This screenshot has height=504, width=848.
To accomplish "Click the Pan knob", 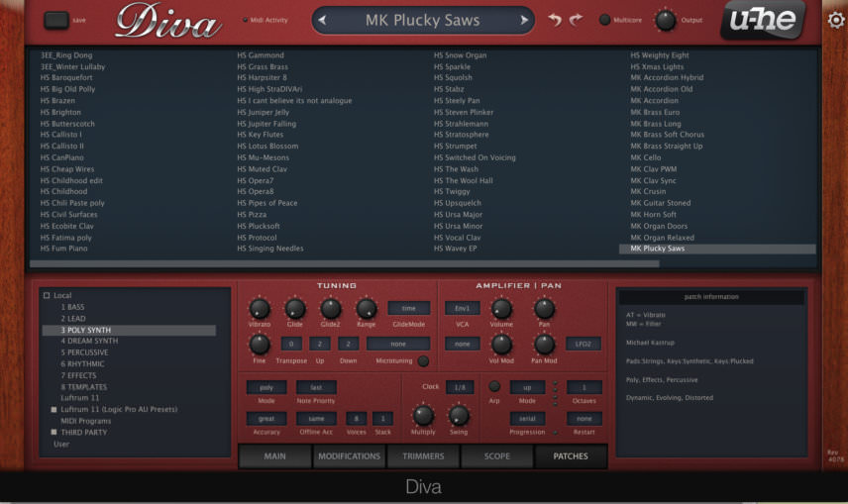I will tap(544, 309).
